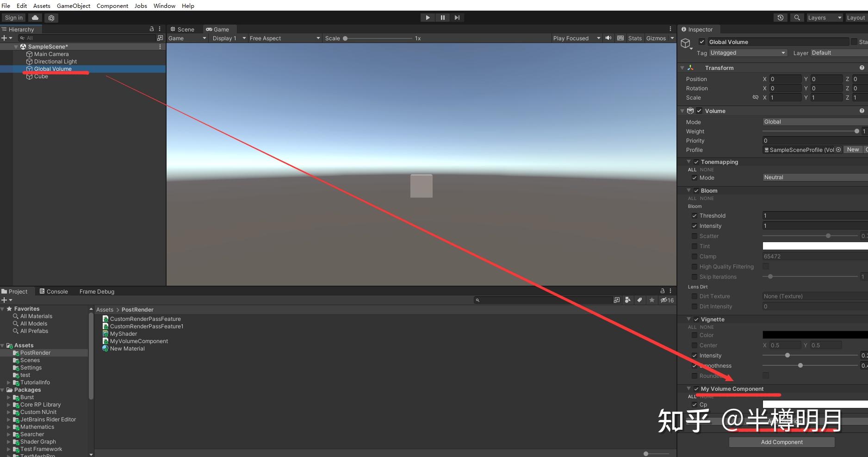
Task: Enable the High Quality Filtering checkbox
Action: pyautogui.click(x=694, y=266)
